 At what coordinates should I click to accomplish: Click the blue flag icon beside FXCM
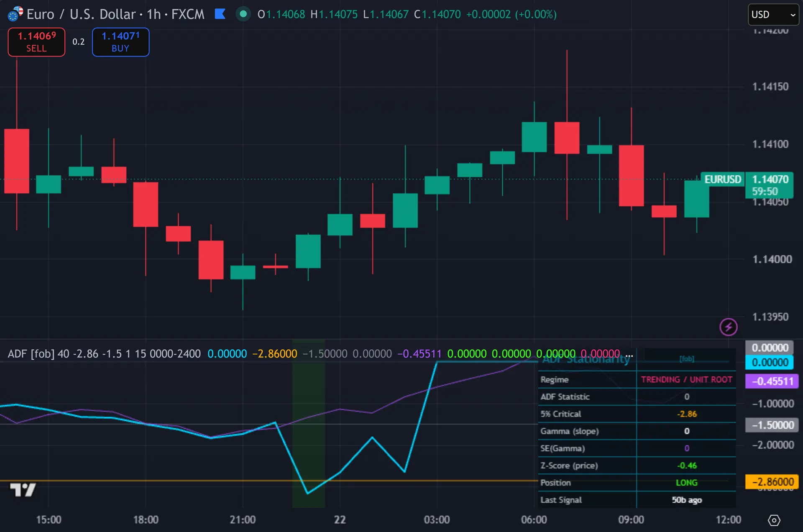(x=220, y=14)
